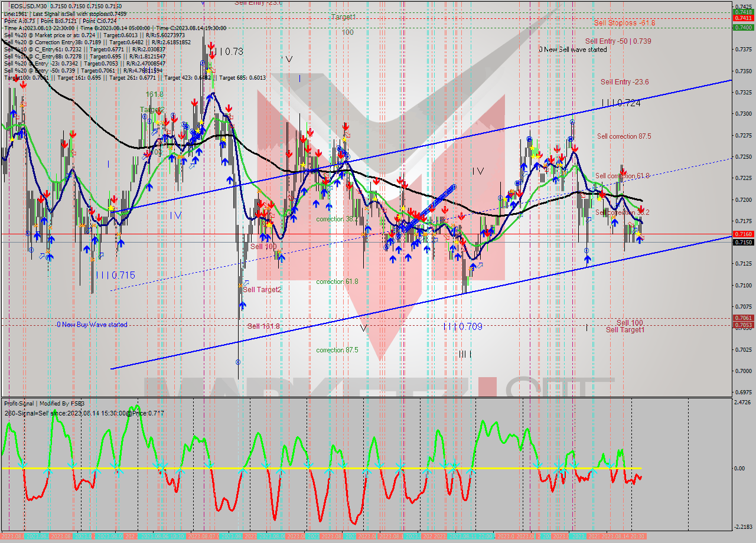Viewport: 756px width, 543px height.
Task: Select the 'Sell Entry -50 | 0.739' label
Action: coord(618,41)
